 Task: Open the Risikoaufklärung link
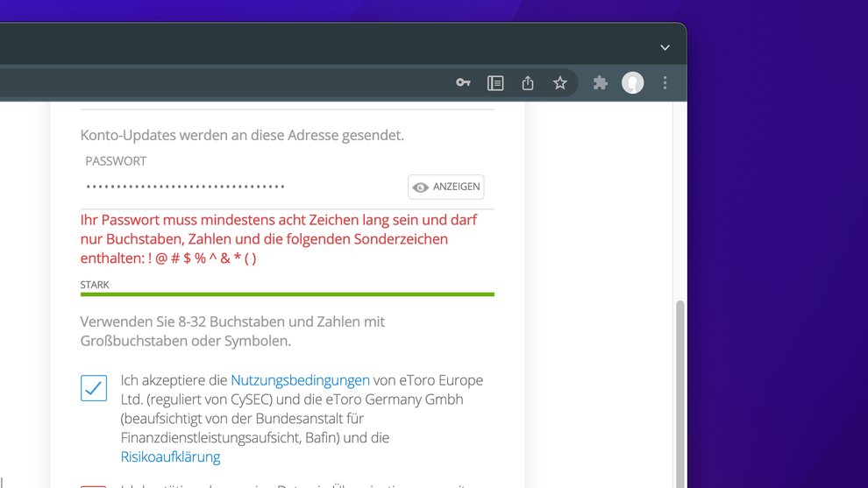170,457
